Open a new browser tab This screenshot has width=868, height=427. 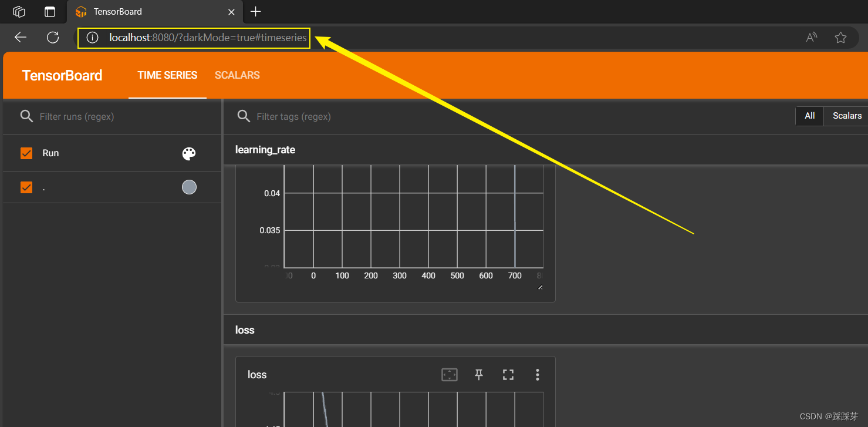click(255, 12)
